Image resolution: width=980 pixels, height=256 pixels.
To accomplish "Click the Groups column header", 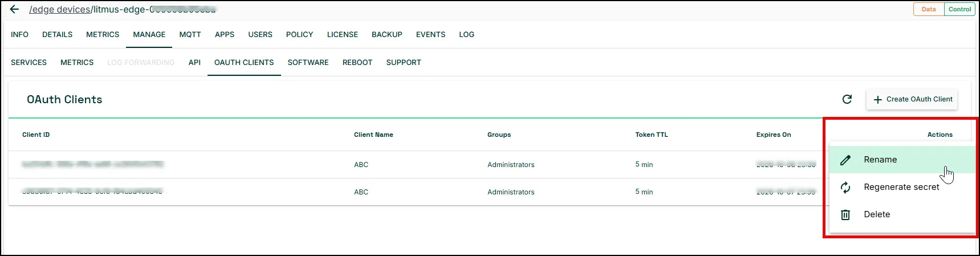I will 499,135.
